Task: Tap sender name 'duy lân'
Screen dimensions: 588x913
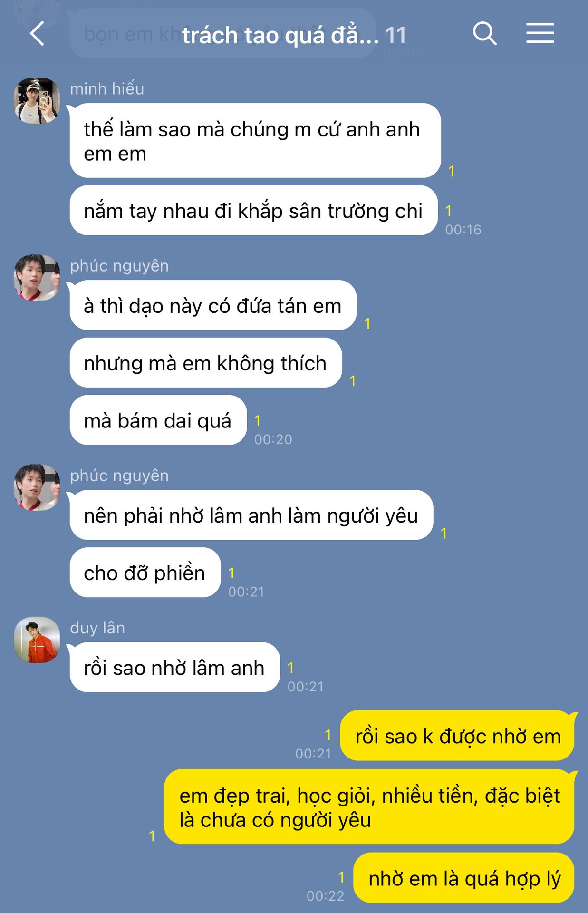Action: click(x=97, y=628)
